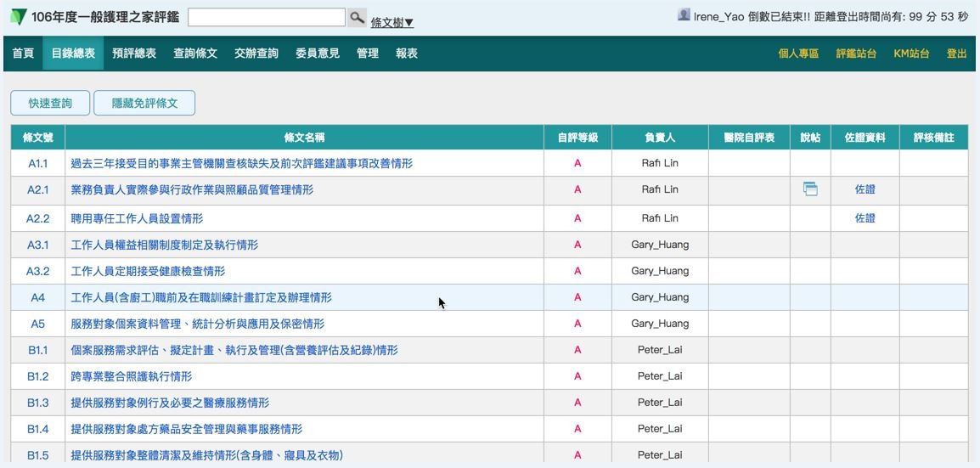
Task: Open the 說帖 window icon in row A2.1
Action: (810, 189)
